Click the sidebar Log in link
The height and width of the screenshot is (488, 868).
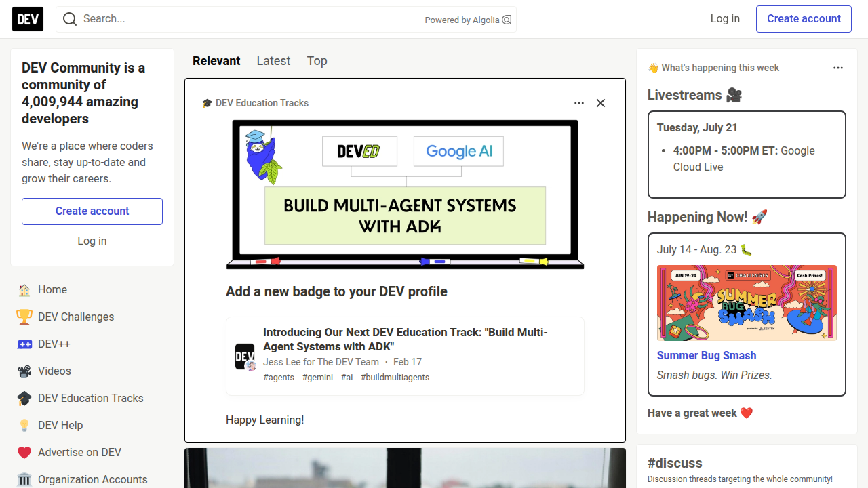(92, 241)
